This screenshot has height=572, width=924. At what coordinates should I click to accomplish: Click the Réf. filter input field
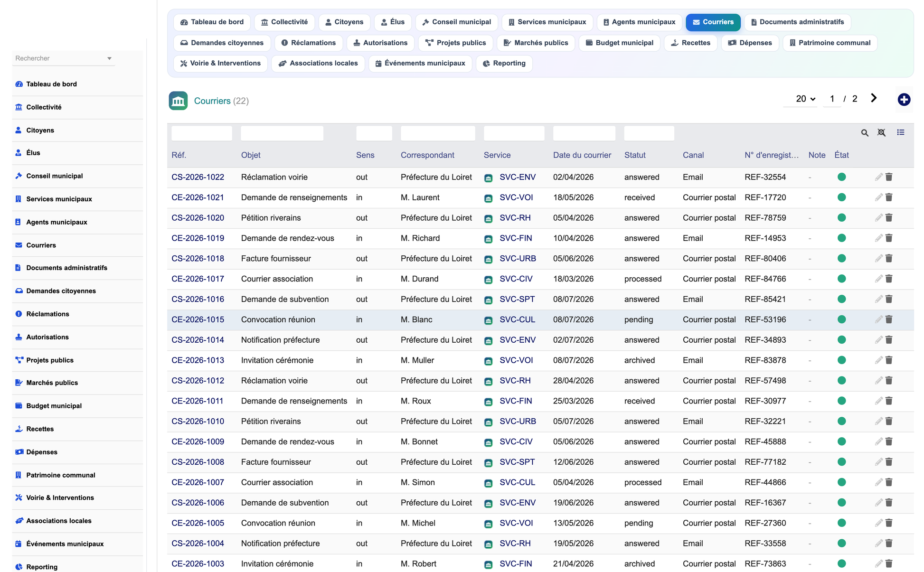pyautogui.click(x=202, y=133)
